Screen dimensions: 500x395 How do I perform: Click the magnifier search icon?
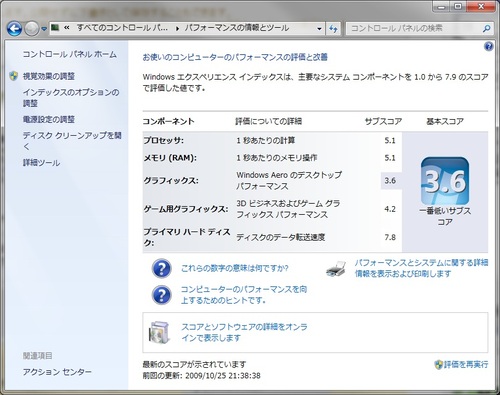[x=487, y=29]
